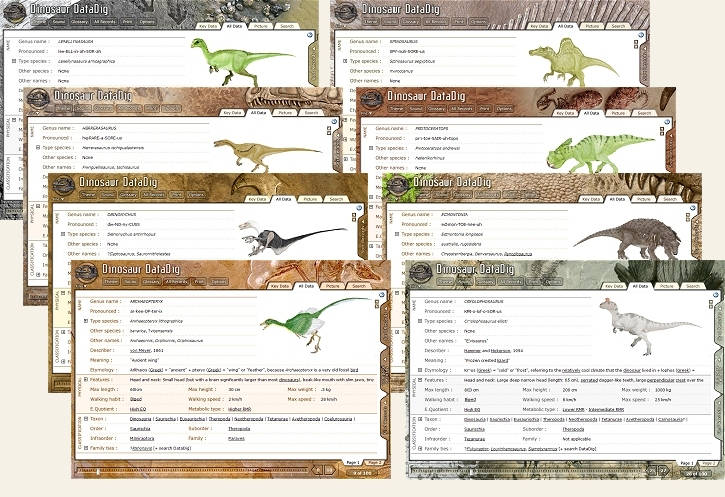
Task: Click Print button in Leaellynasaura window
Action: [128, 21]
